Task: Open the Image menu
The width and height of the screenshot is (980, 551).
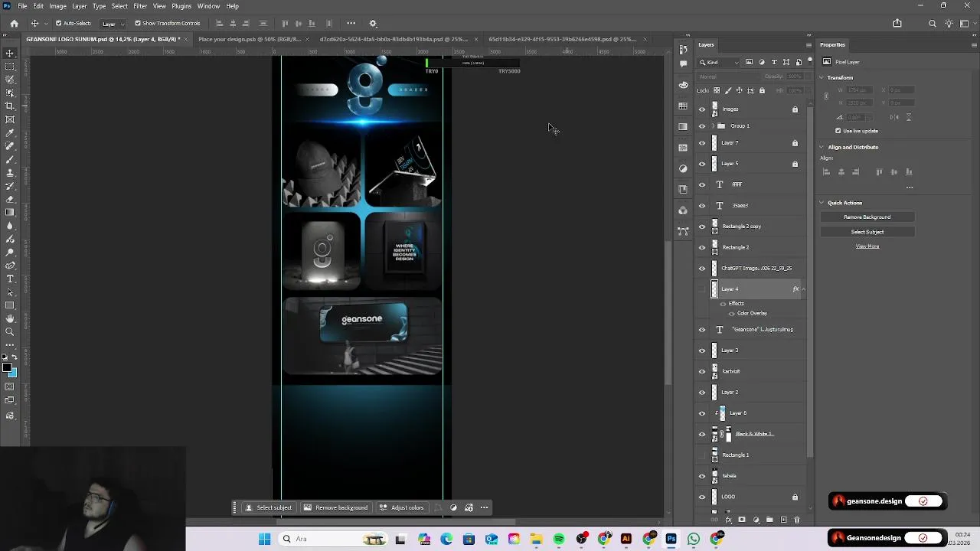Action: [58, 6]
